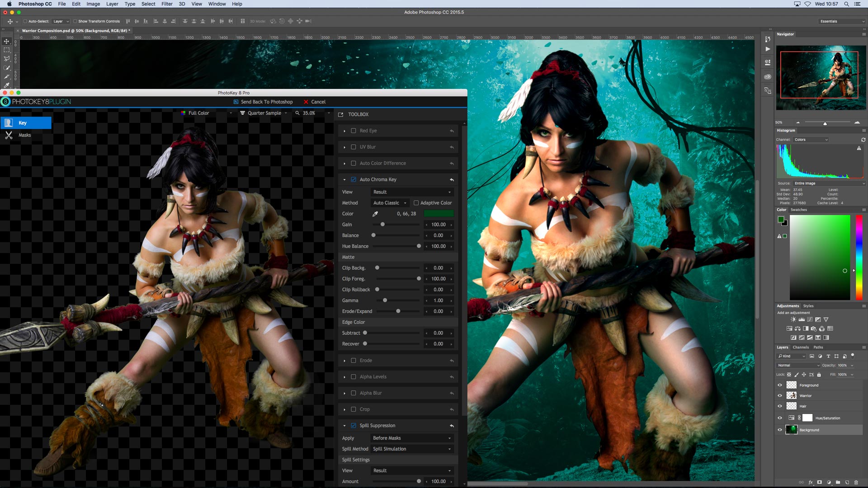The width and height of the screenshot is (868, 488).
Task: Click Cancel in PhotoKey header
Action: tap(315, 102)
